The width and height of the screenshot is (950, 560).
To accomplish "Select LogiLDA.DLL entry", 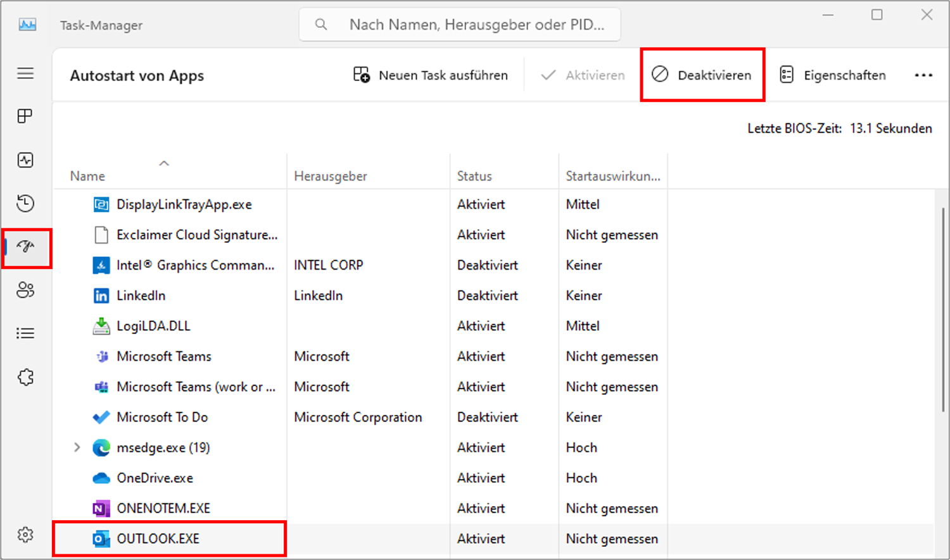I will point(153,326).
